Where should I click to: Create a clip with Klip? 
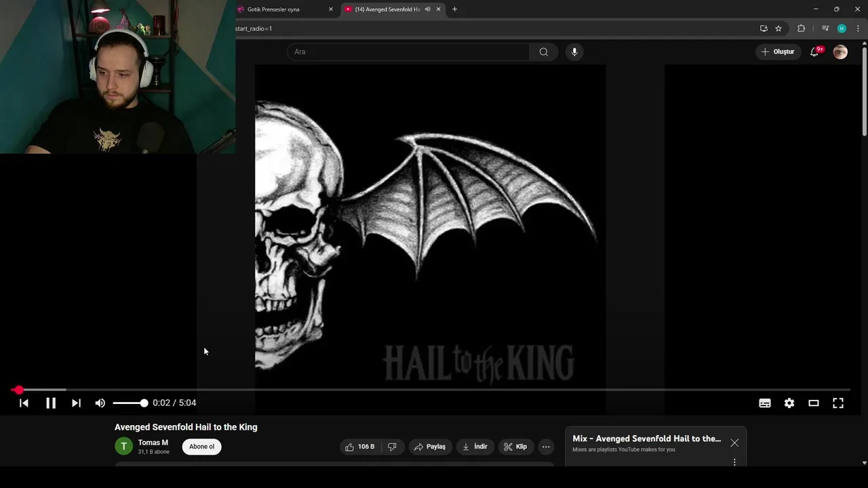click(515, 447)
